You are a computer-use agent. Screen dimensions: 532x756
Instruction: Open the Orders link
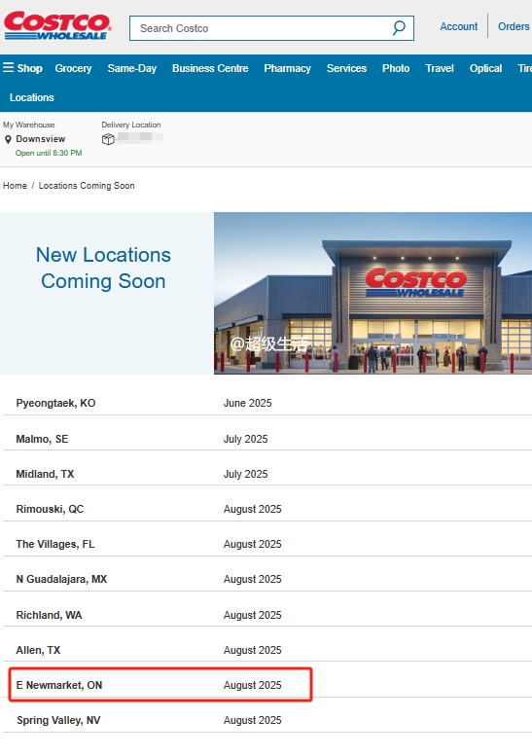click(x=514, y=26)
